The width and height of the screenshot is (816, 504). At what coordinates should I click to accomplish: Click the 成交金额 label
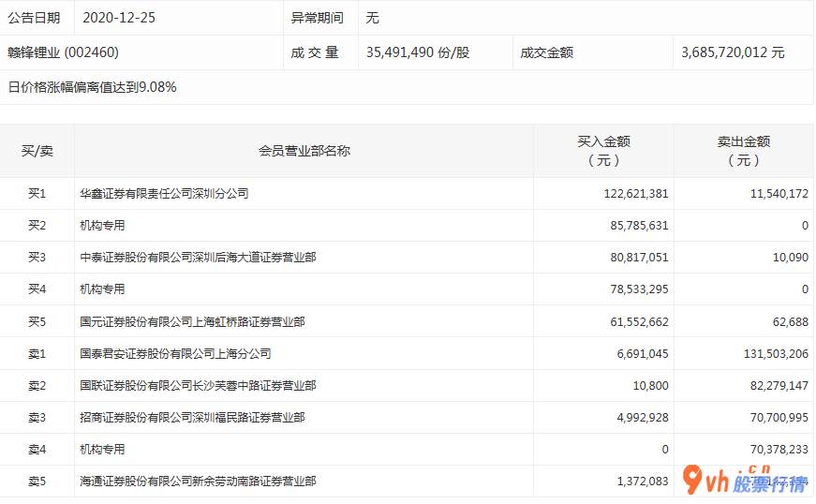546,52
